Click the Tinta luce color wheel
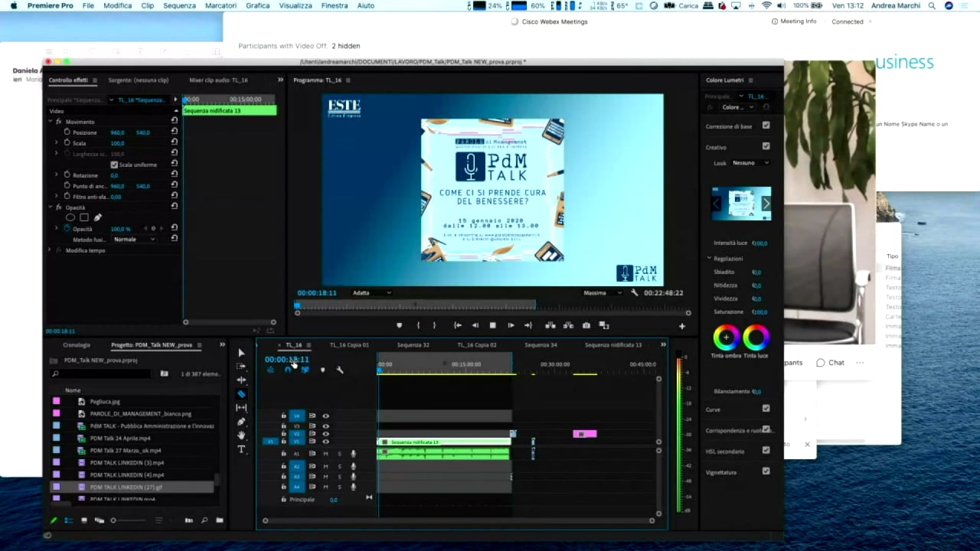 (756, 337)
